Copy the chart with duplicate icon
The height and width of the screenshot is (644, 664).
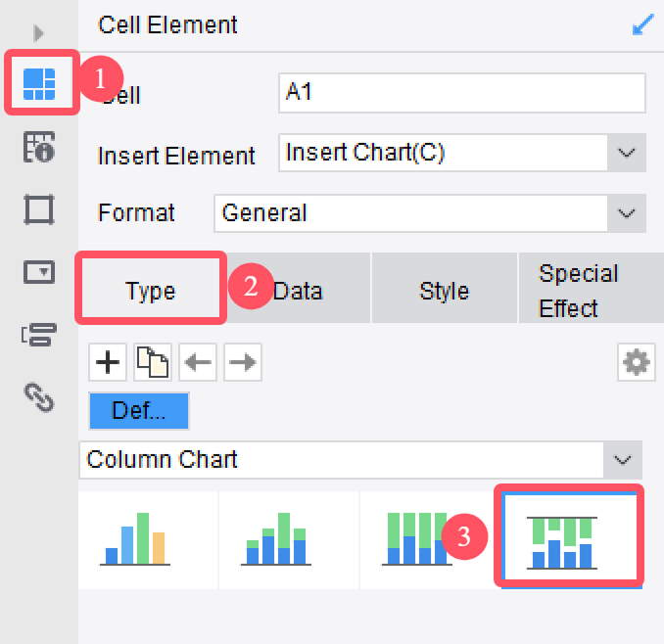point(153,362)
